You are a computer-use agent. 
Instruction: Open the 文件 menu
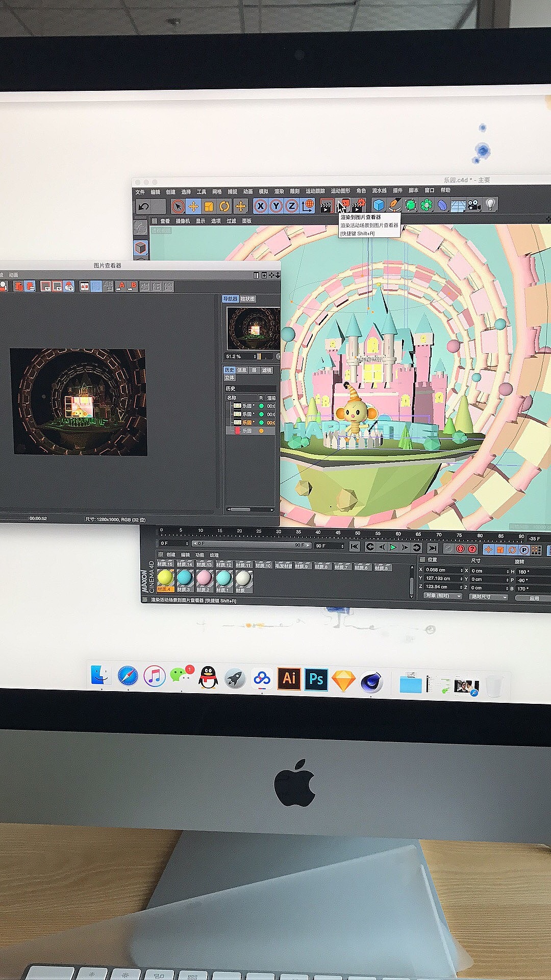(x=140, y=192)
